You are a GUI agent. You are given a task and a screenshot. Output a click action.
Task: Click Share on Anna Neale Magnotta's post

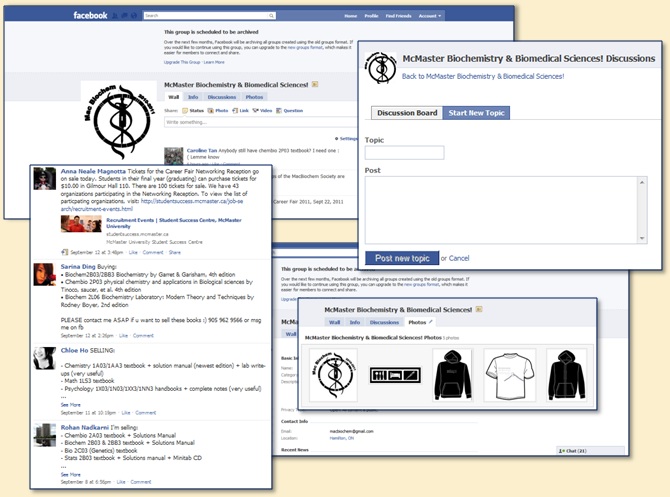click(174, 252)
